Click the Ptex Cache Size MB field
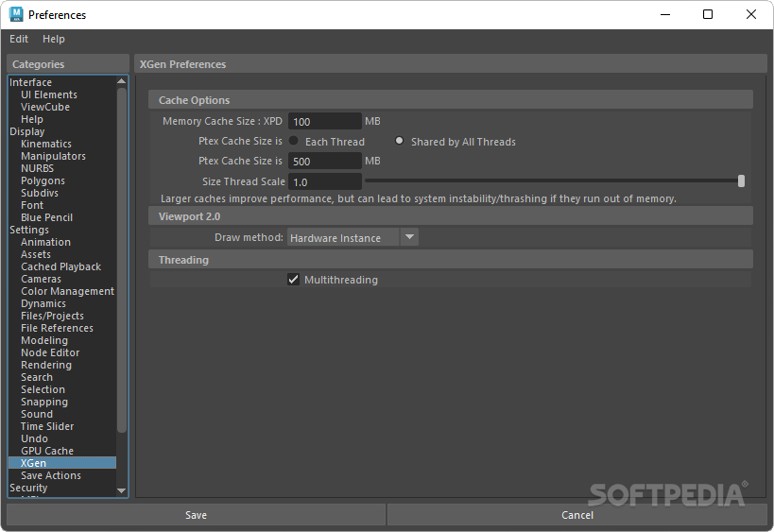Screen dimensions: 774x532 tap(325, 162)
